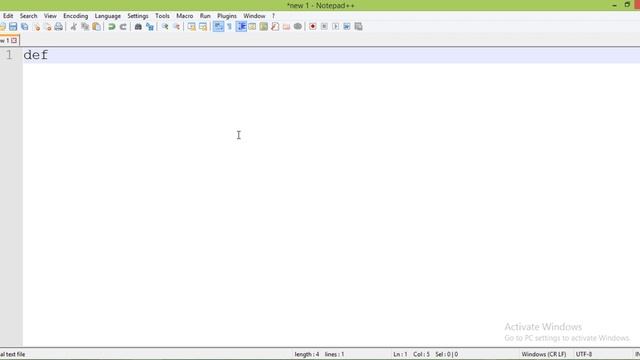Show the Document Map panel icon
This screenshot has width=640, height=360.
264,27
